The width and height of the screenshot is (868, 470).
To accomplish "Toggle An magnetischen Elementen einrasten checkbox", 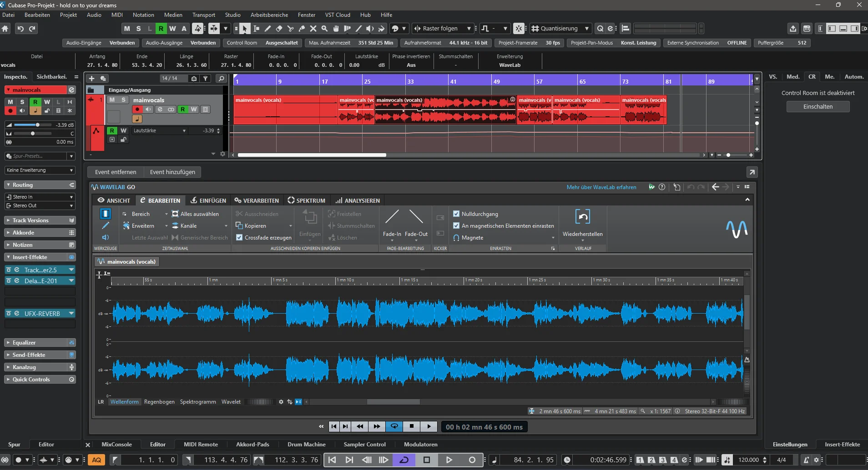I will (456, 225).
